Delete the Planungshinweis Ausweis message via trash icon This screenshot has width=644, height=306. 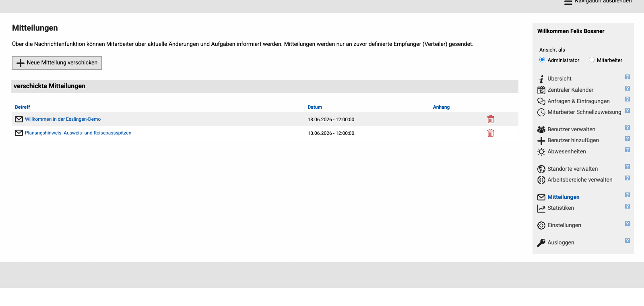(x=490, y=133)
